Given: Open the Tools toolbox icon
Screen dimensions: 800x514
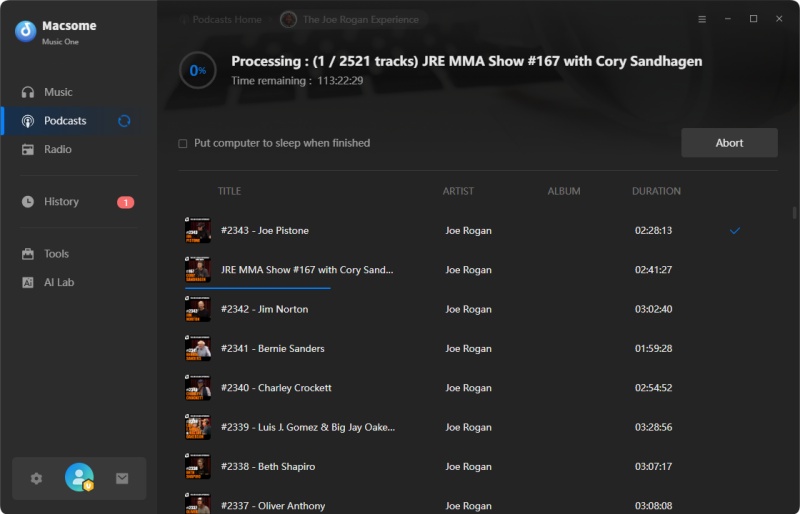Looking at the screenshot, I should [x=28, y=254].
